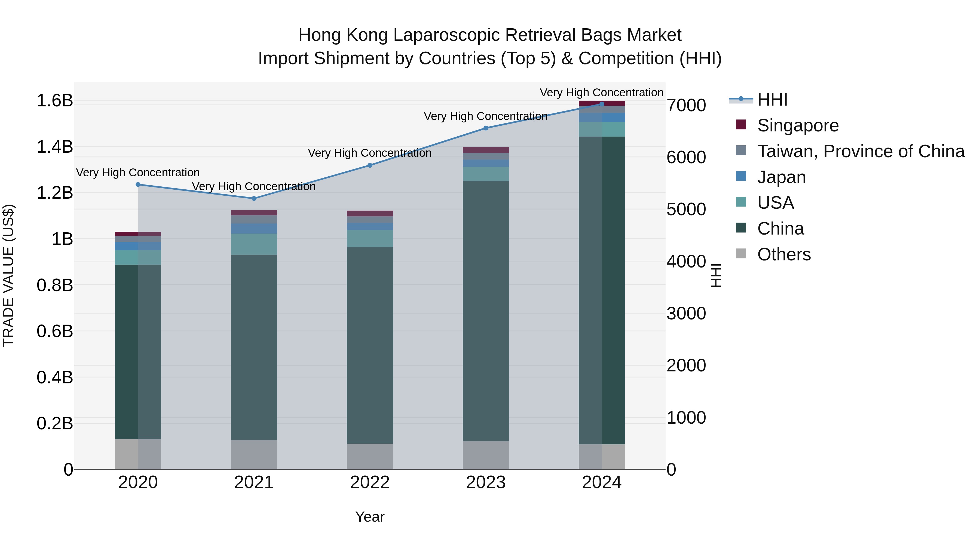Click the 2022 Very High Concentration annotation
This screenshot has height=551, width=980.
[370, 153]
